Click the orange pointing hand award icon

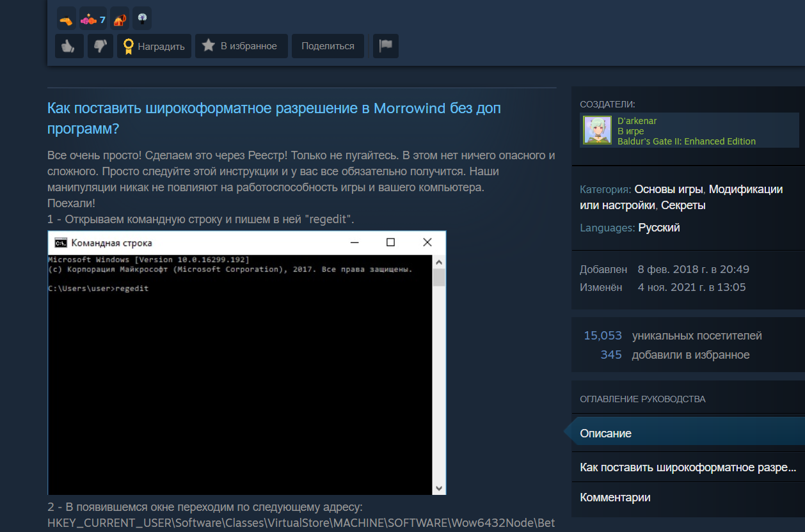tap(66, 20)
